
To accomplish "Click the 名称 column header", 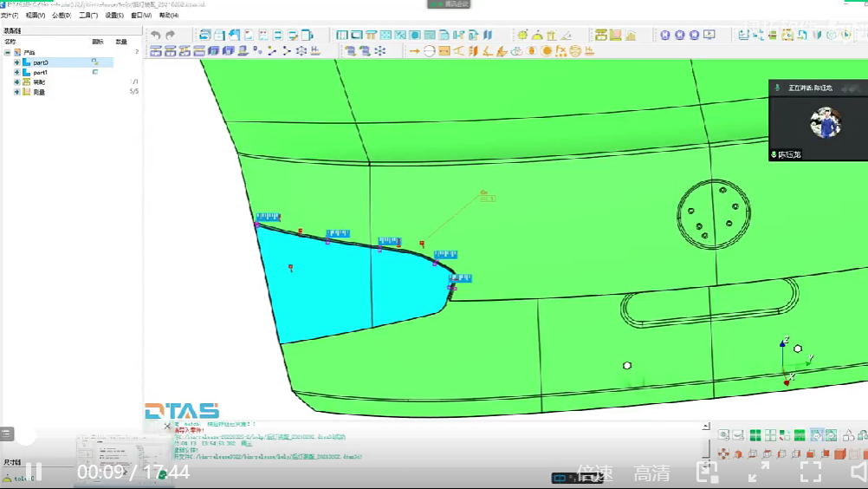I will [10, 42].
